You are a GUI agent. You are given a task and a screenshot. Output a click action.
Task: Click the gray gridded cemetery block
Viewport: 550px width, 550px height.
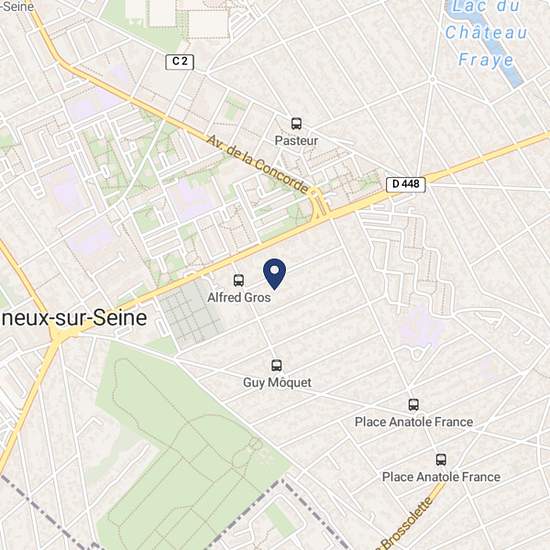tap(189, 314)
